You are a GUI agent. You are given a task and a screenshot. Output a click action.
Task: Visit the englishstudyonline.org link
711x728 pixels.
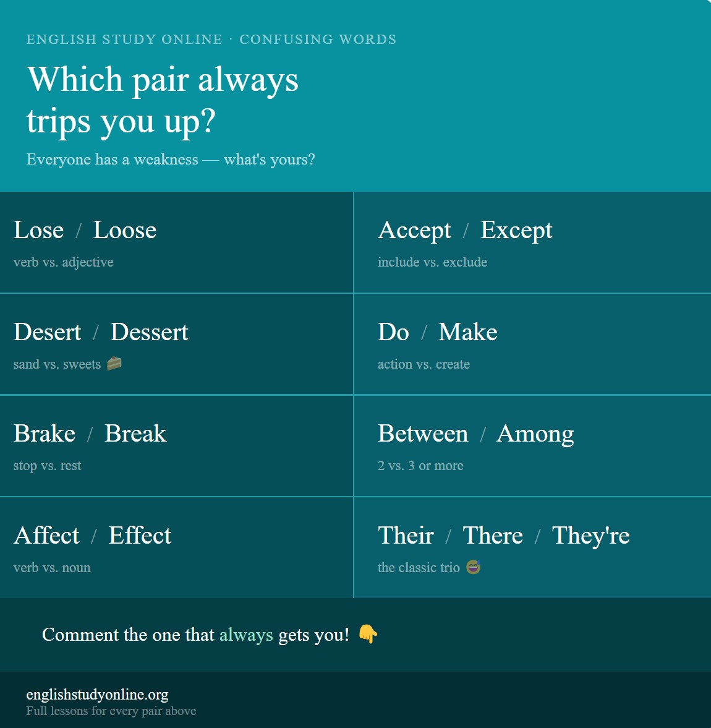[98, 694]
